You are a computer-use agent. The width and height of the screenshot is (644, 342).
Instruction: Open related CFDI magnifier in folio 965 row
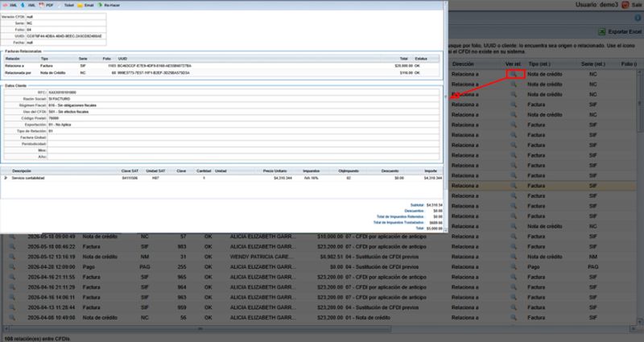(514, 277)
